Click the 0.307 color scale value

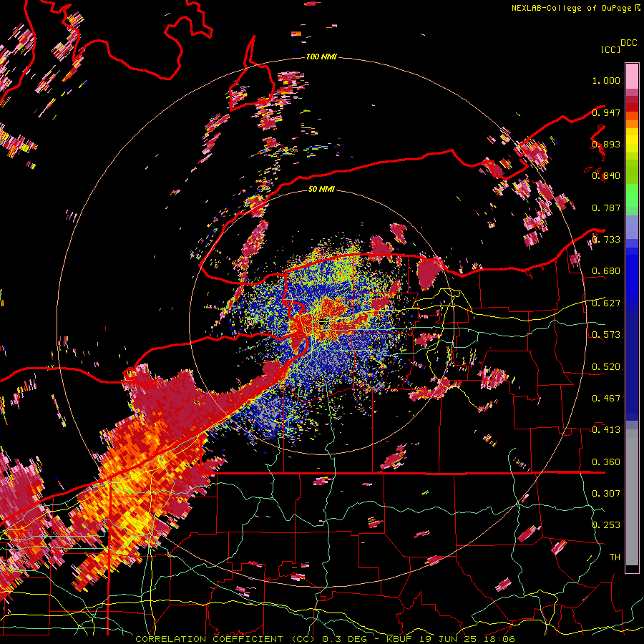[606, 493]
